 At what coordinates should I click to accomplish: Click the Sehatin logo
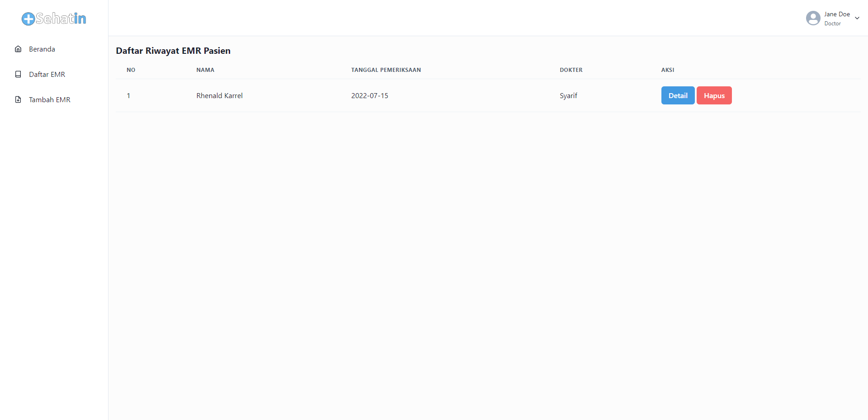tap(54, 19)
